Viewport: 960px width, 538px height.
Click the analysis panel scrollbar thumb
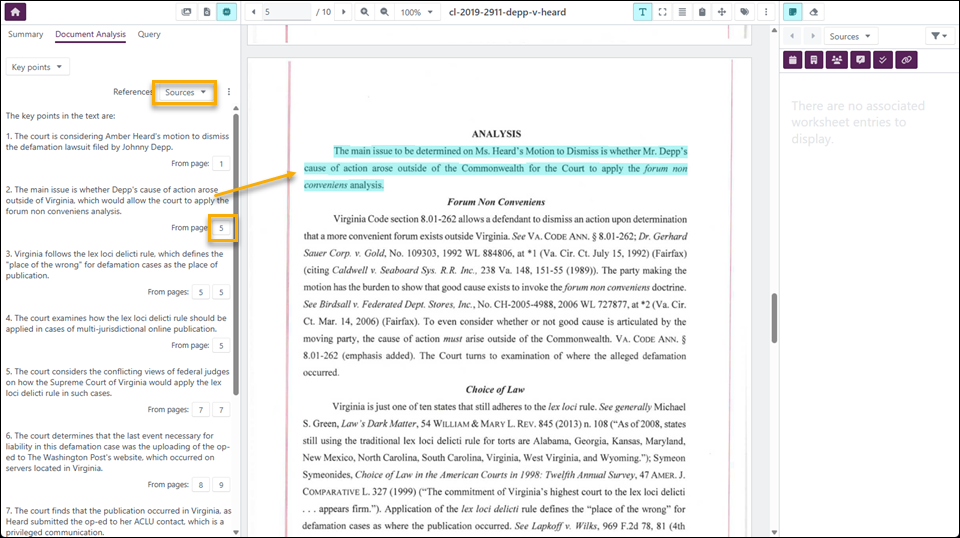[236, 254]
